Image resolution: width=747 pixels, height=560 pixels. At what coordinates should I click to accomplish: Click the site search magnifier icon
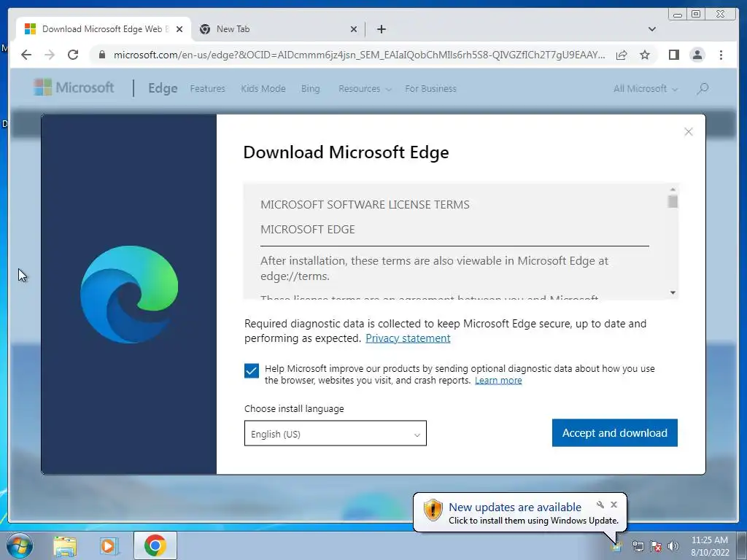tap(703, 88)
